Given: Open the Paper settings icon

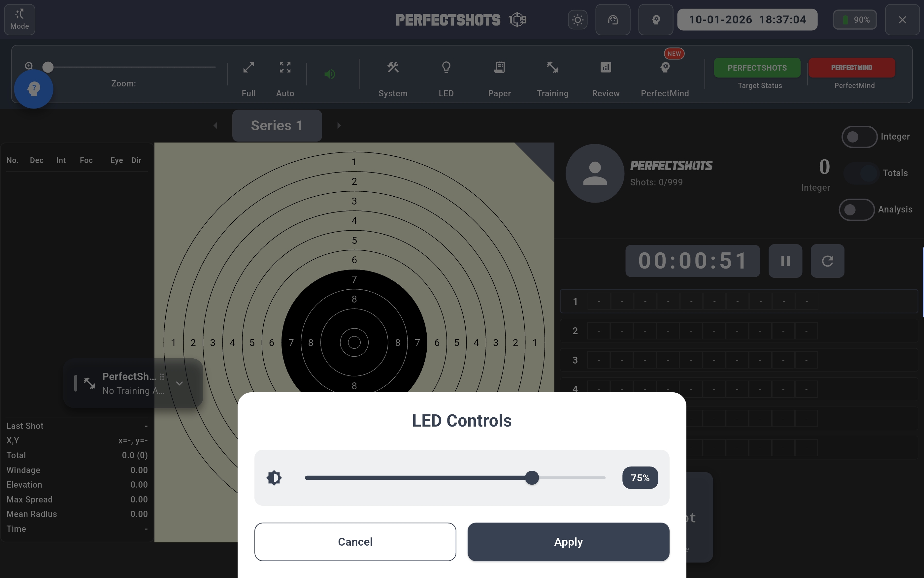Looking at the screenshot, I should point(499,68).
